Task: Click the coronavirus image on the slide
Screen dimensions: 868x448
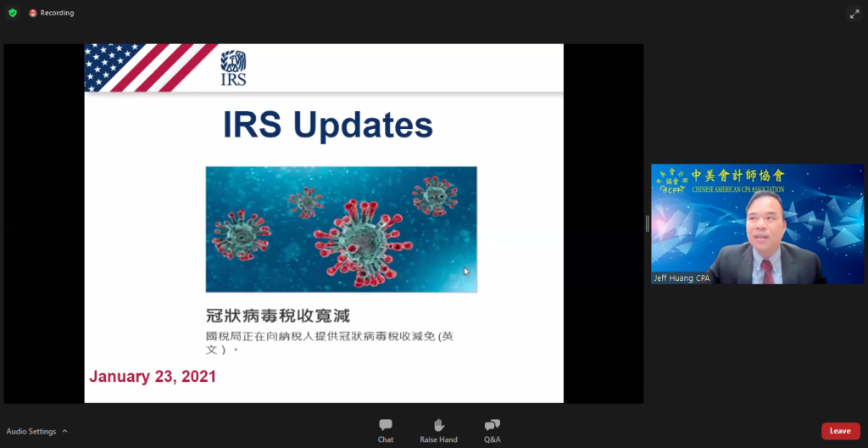Action: [341, 229]
